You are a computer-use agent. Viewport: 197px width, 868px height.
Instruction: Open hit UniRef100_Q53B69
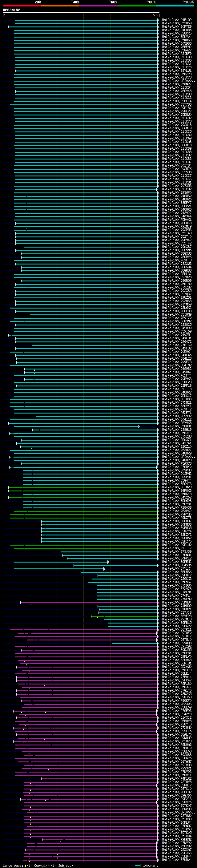177,23
